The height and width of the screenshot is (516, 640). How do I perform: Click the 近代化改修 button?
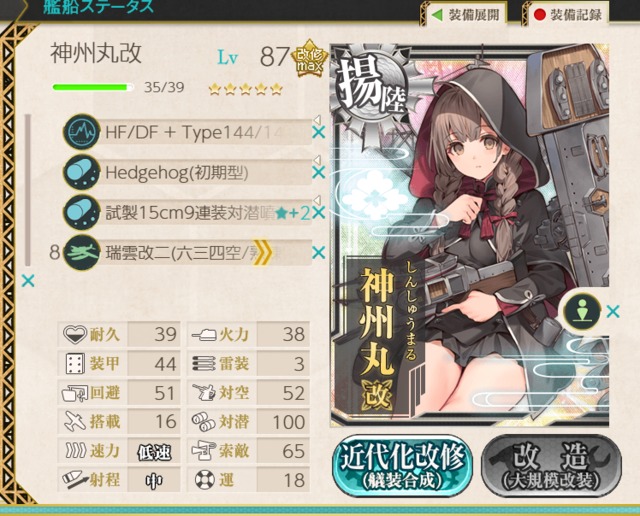(x=402, y=465)
